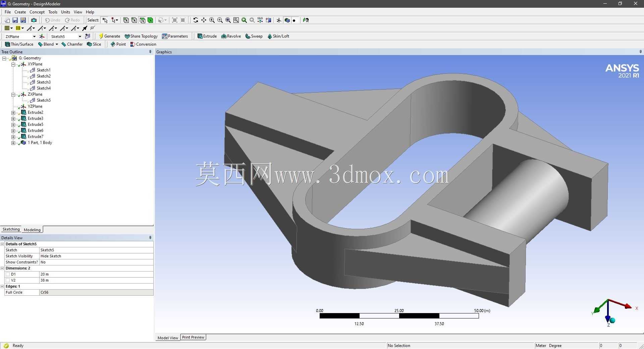Screen dimensions: 644x349
Task: Toggle Display Points dot icon
Action: [x=294, y=20]
